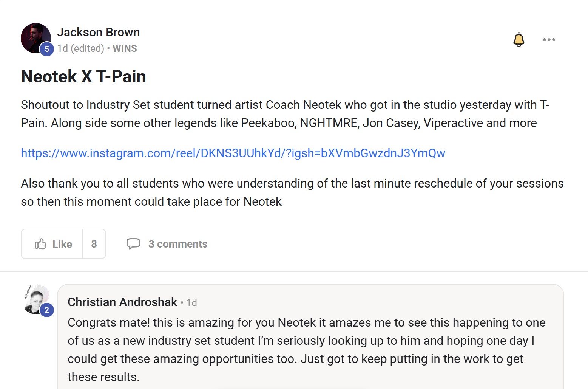
Task: Click the post's 1d (edited) timestamp
Action: [81, 49]
